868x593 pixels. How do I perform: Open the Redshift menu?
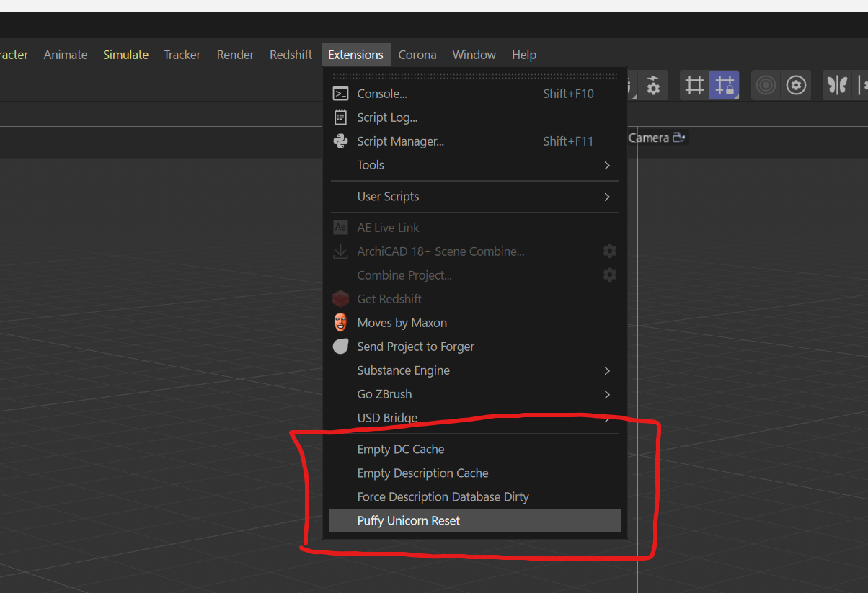click(x=291, y=55)
